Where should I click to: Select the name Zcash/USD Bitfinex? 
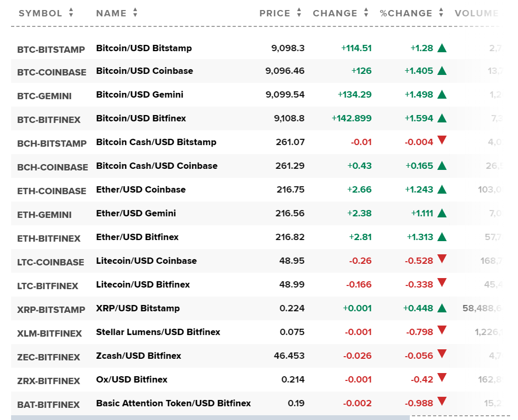(x=138, y=356)
